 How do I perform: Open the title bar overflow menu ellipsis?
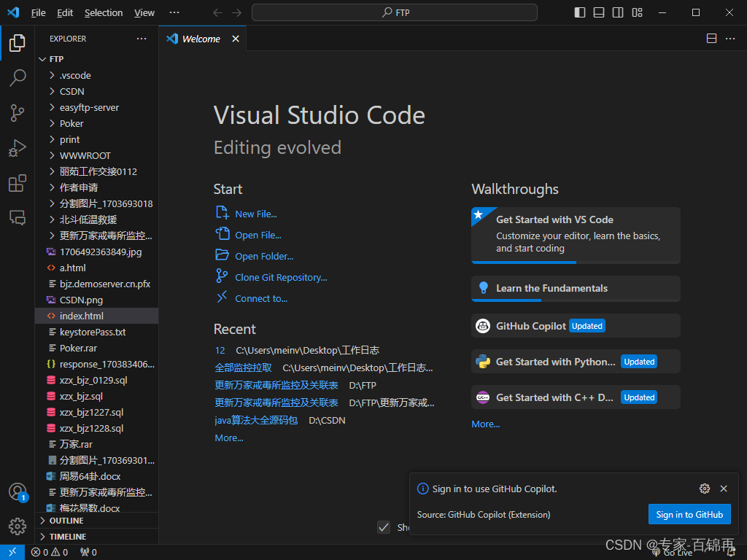(174, 12)
